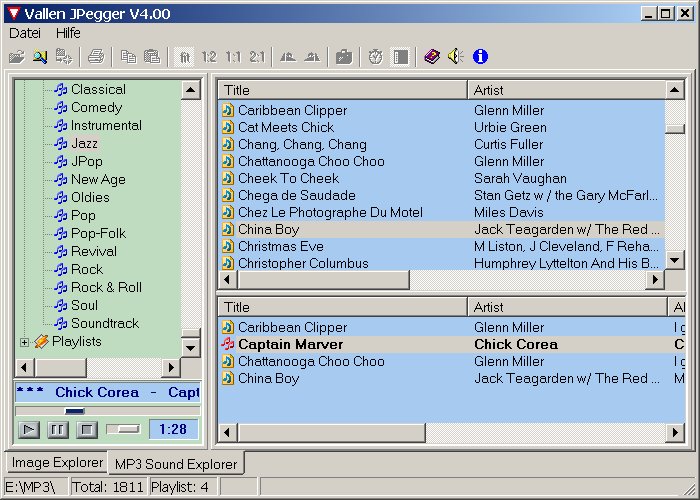Click scroll down arrow of upper song list

click(x=675, y=260)
